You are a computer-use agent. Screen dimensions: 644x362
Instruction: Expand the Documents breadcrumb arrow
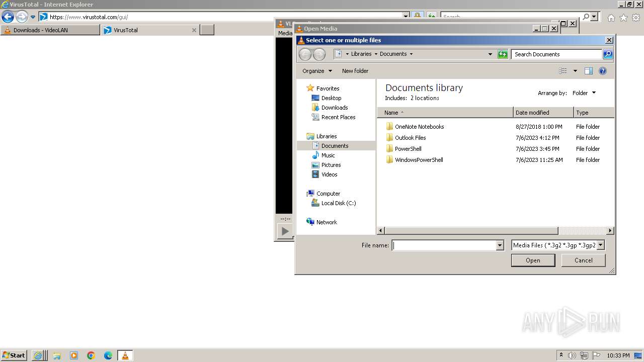(x=411, y=54)
